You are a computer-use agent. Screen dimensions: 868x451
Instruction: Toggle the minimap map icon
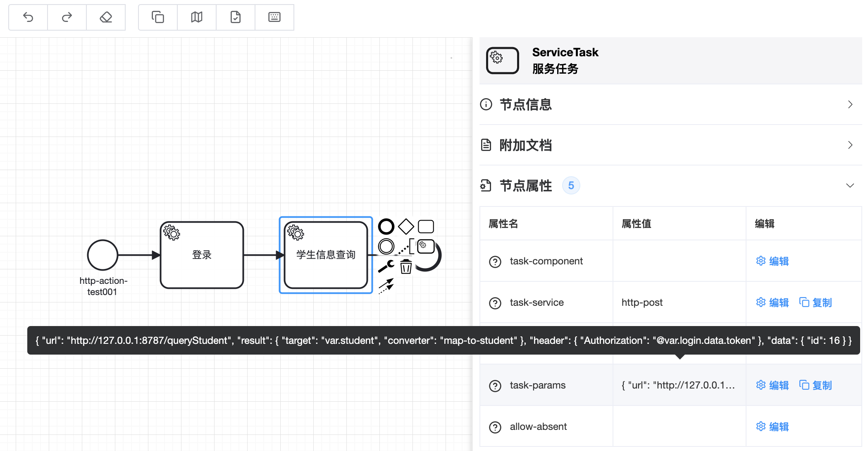point(197,17)
